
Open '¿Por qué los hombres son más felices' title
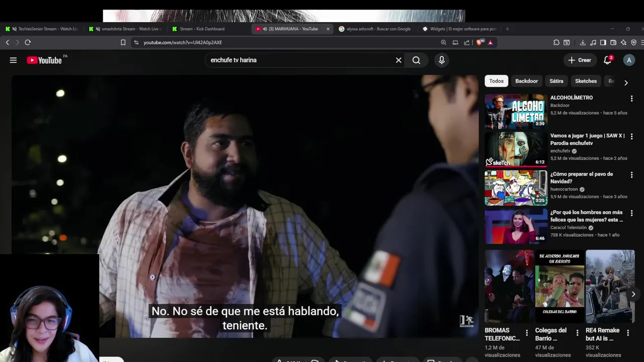(x=587, y=216)
